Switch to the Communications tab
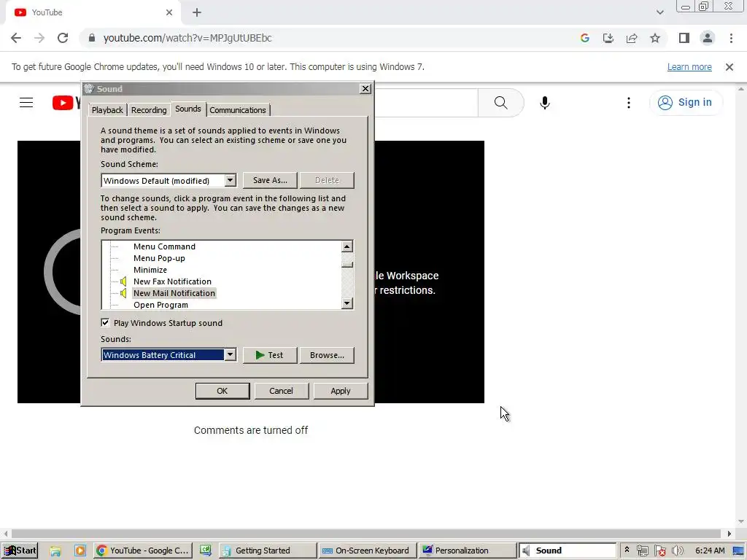The width and height of the screenshot is (747, 560). pos(238,110)
